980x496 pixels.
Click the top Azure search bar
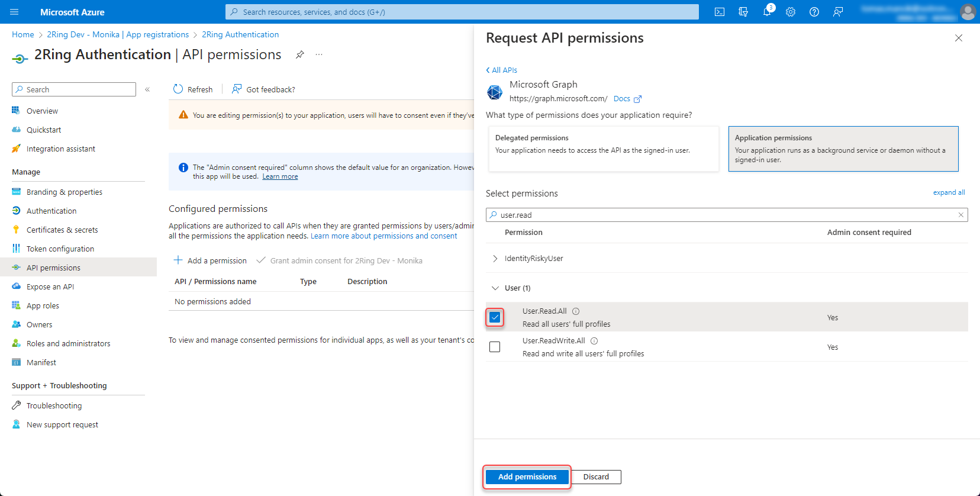click(x=462, y=12)
